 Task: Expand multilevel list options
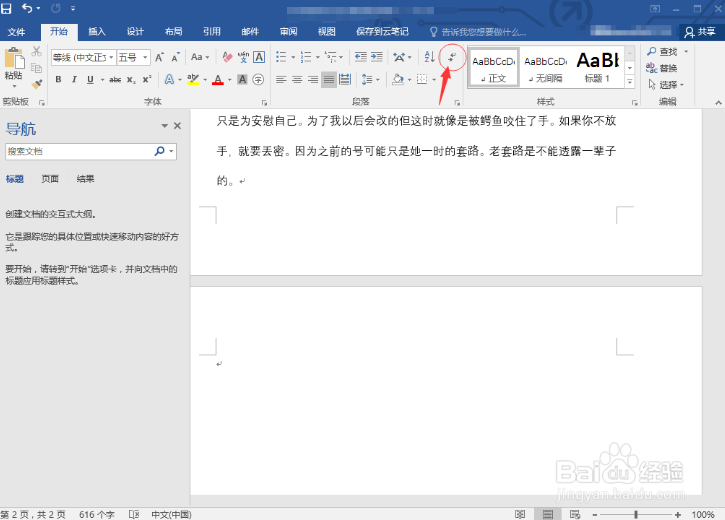point(341,57)
